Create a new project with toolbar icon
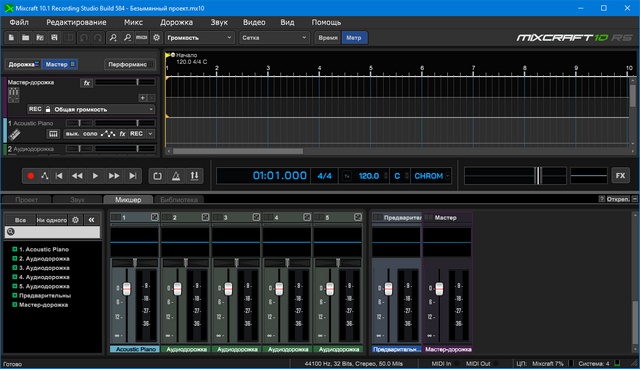The width and height of the screenshot is (640, 369). (11, 38)
